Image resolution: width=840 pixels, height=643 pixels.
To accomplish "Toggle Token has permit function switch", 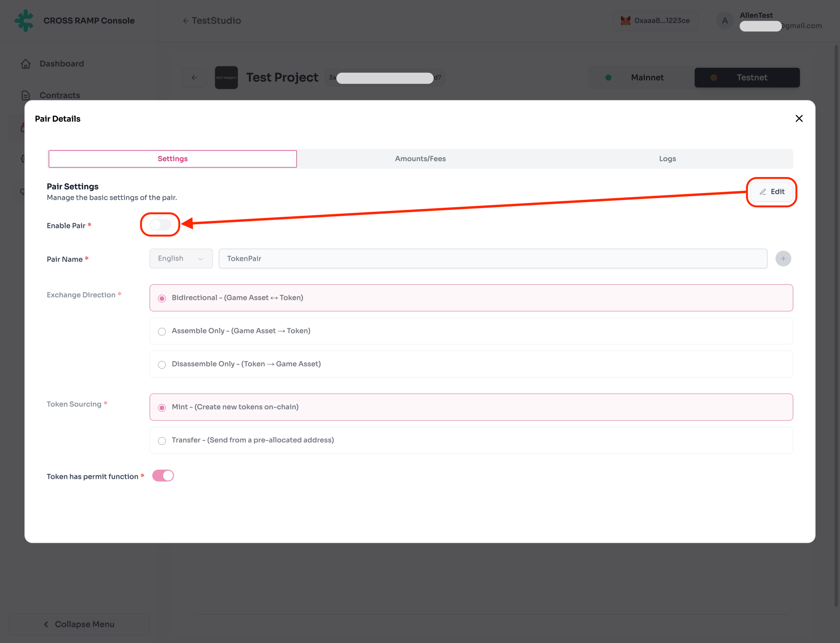I will (x=163, y=476).
